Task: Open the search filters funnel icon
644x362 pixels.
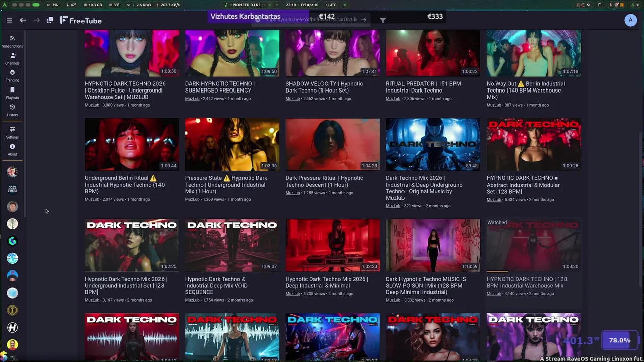Action: click(x=383, y=20)
